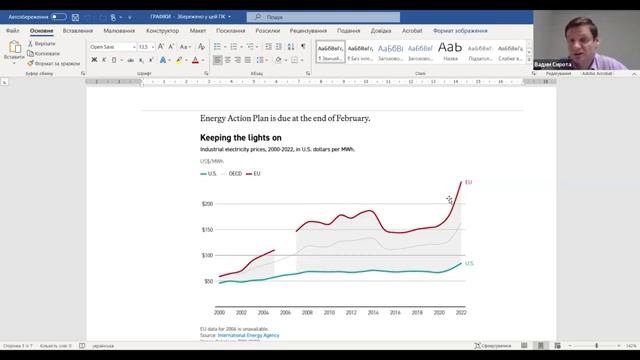Switch to the Конструктор tab
The width and height of the screenshot is (640, 360).
(x=162, y=31)
